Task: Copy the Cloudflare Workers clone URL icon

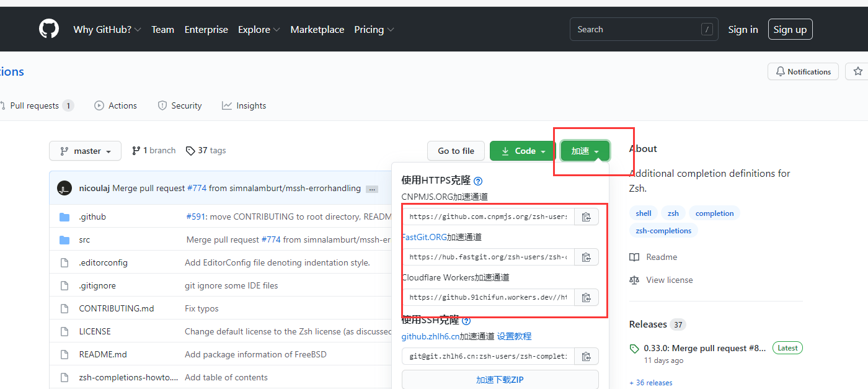Action: coord(586,297)
